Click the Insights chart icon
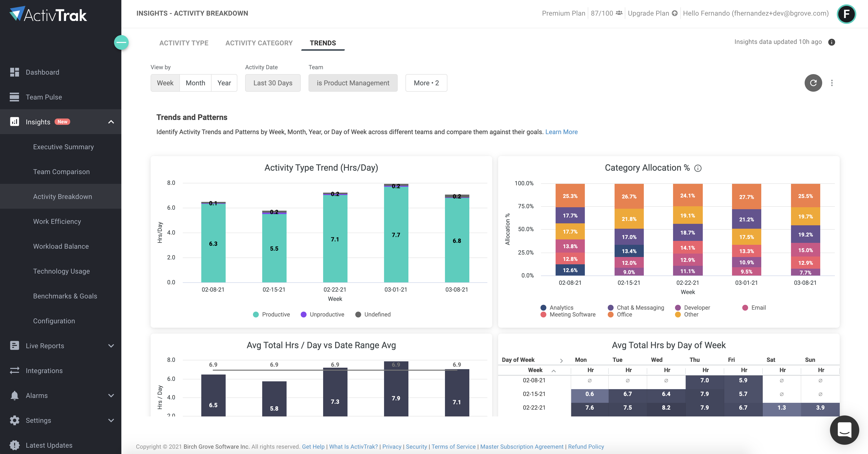Image resolution: width=868 pixels, height=454 pixels. 14,122
